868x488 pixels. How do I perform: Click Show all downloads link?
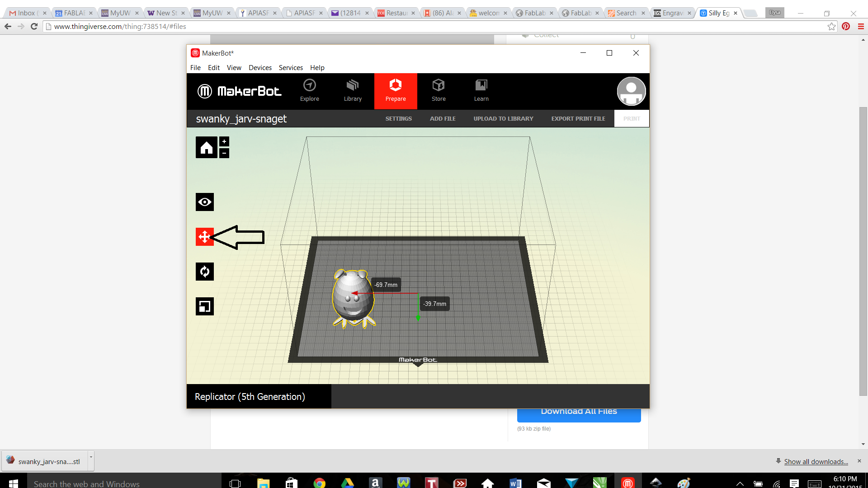click(x=816, y=461)
